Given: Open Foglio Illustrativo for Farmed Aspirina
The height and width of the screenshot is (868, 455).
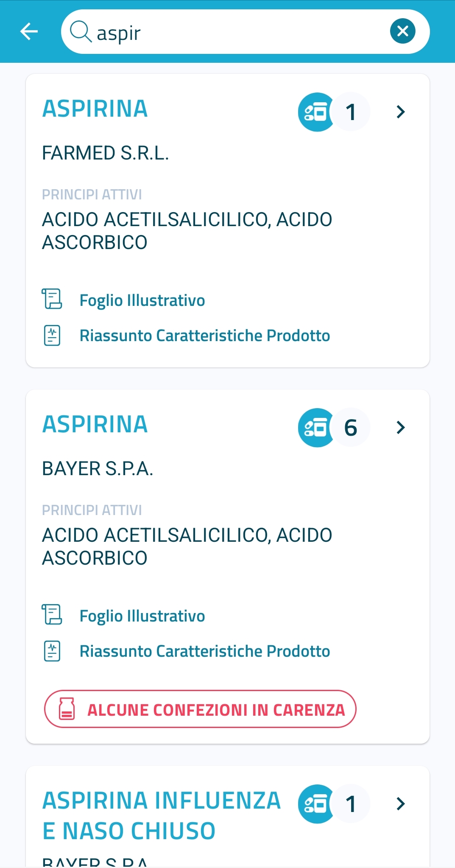Looking at the screenshot, I should click(x=142, y=300).
